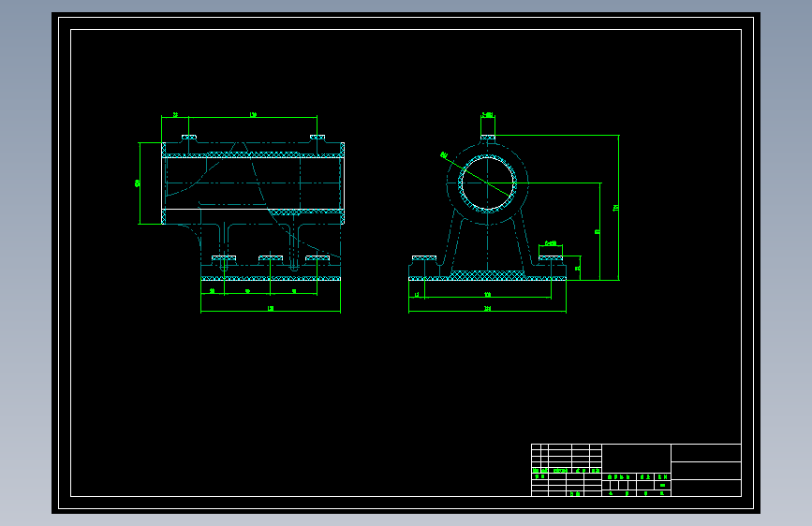Image resolution: width=812 pixels, height=526 pixels.
Task: Select the short dimension value at the side view's top-left
Action: [175, 114]
